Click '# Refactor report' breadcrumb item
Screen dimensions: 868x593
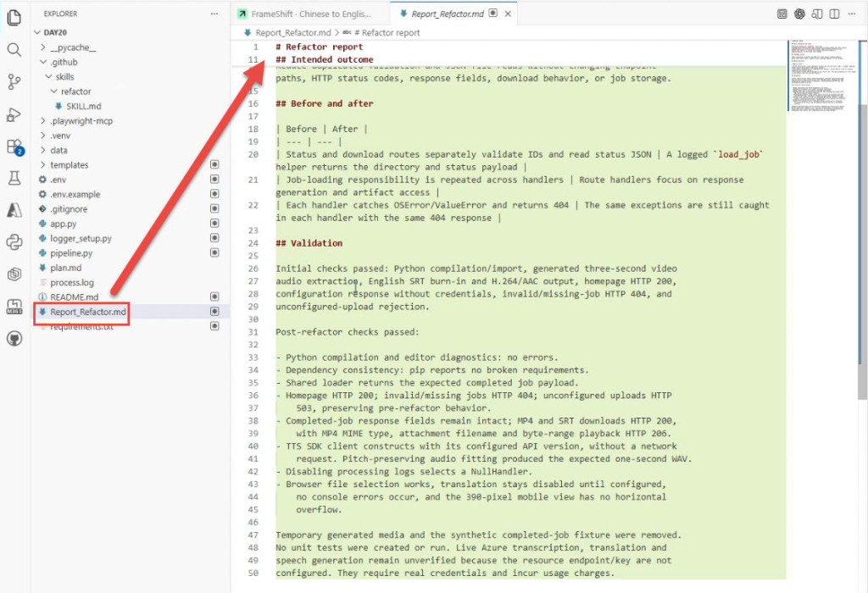point(387,33)
